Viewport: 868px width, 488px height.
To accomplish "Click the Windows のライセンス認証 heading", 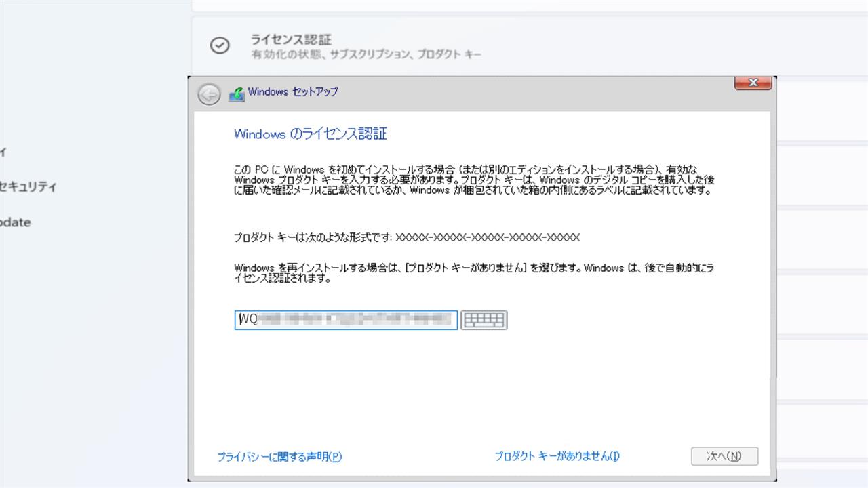I will [x=311, y=134].
